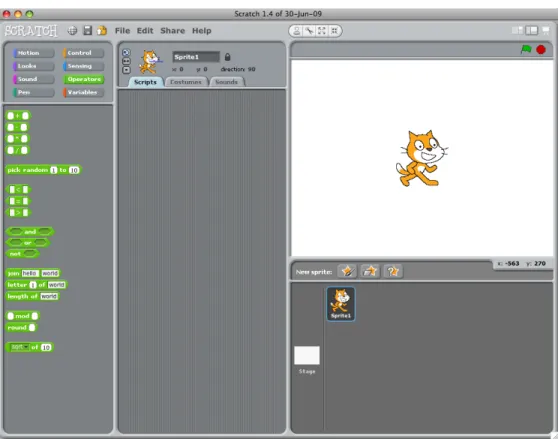Viewport: 558px width, 439px height.
Task: Paint a new sprite
Action: (347, 271)
